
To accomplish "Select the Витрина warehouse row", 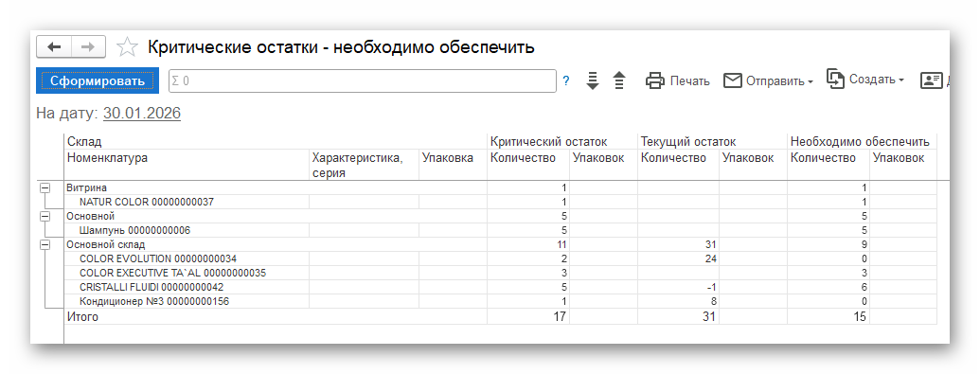I will pyautogui.click(x=275, y=187).
